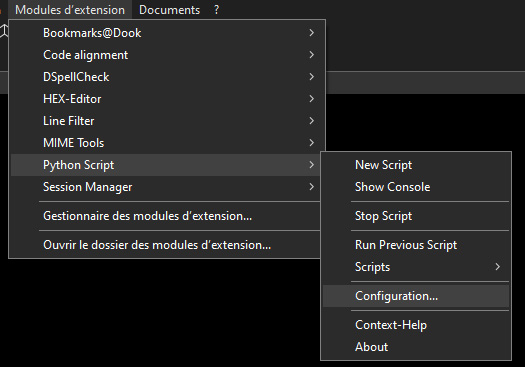Choose Run Previous Script
This screenshot has width=525, height=367.
[416, 245]
